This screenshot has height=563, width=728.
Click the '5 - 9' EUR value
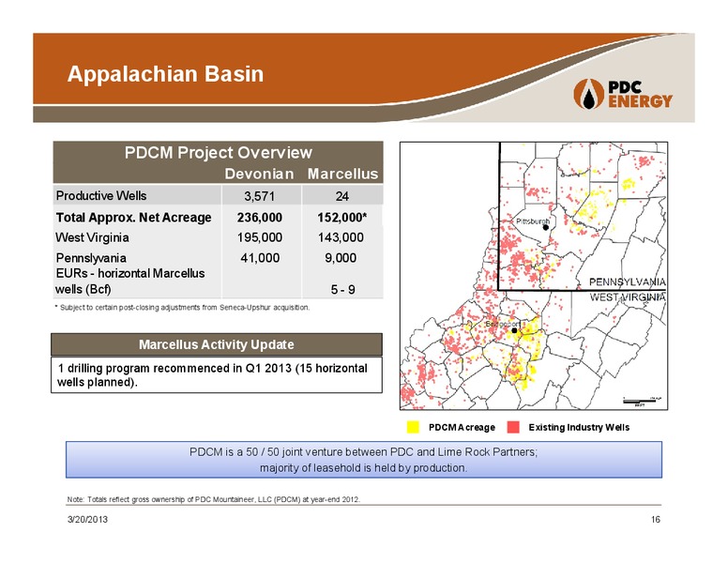[342, 289]
